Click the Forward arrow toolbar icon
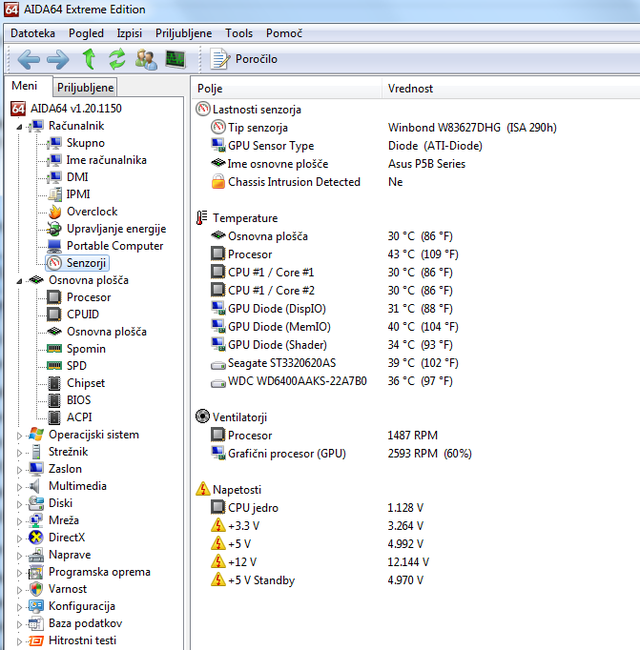This screenshot has width=640, height=650. [58, 59]
